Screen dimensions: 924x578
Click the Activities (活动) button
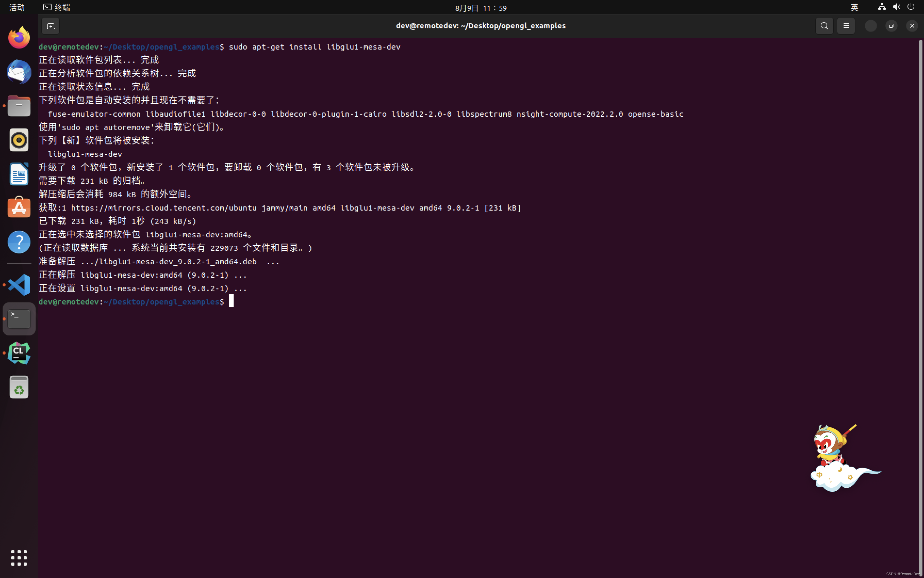(17, 8)
